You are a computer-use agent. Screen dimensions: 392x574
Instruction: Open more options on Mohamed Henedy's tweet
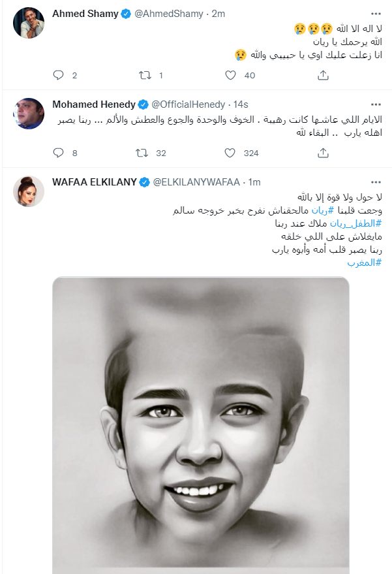pyautogui.click(x=376, y=104)
